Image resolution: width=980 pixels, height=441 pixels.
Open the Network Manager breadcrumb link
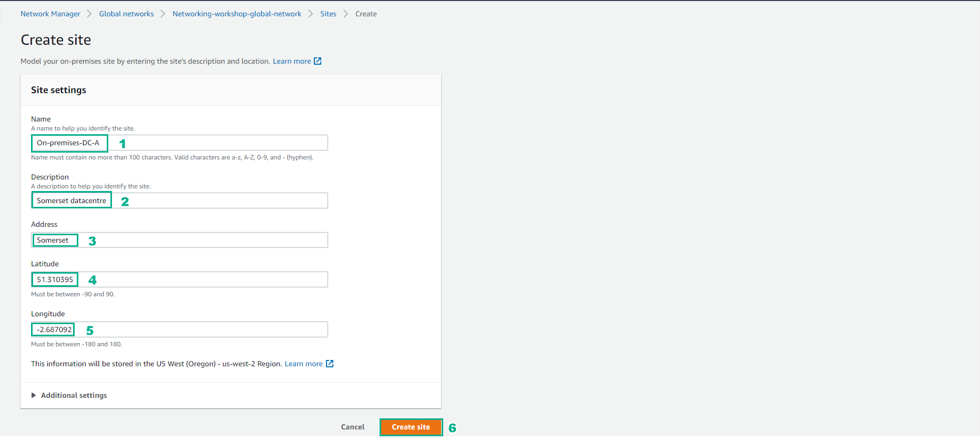tap(50, 14)
